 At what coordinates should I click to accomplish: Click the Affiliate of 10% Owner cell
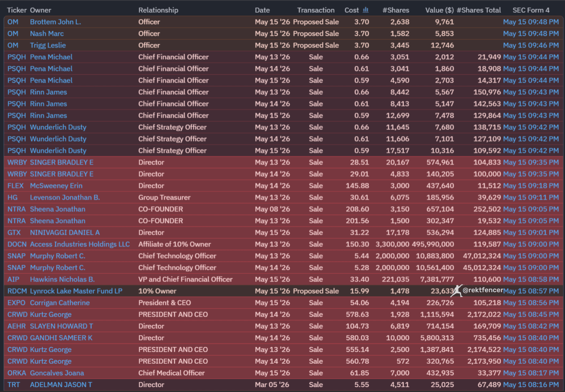(175, 244)
